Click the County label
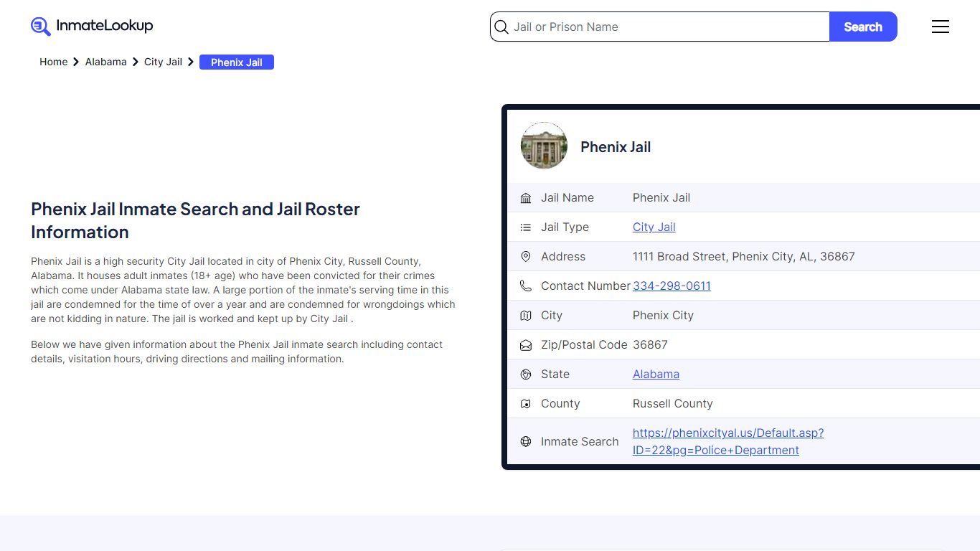 pyautogui.click(x=560, y=404)
